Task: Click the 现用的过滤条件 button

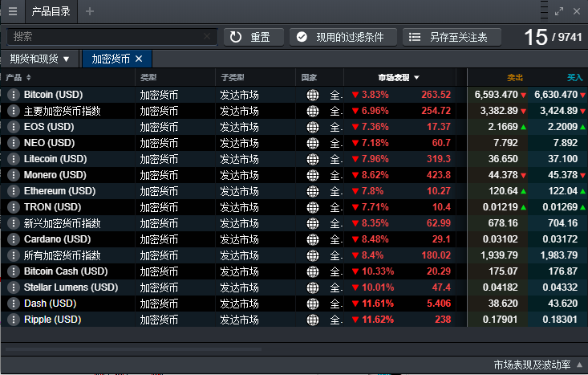Action: click(343, 37)
